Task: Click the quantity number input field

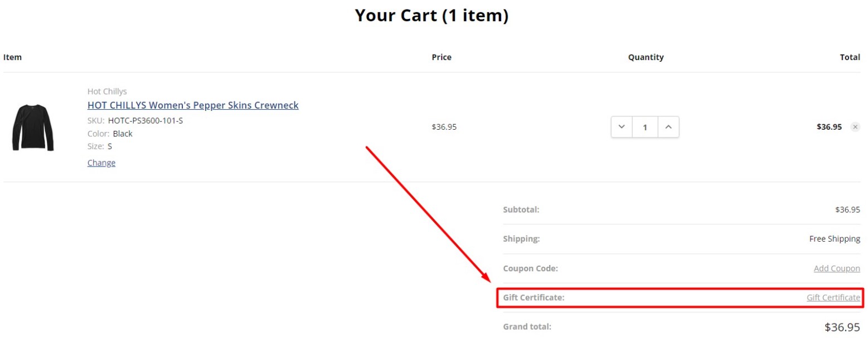Action: click(x=645, y=127)
